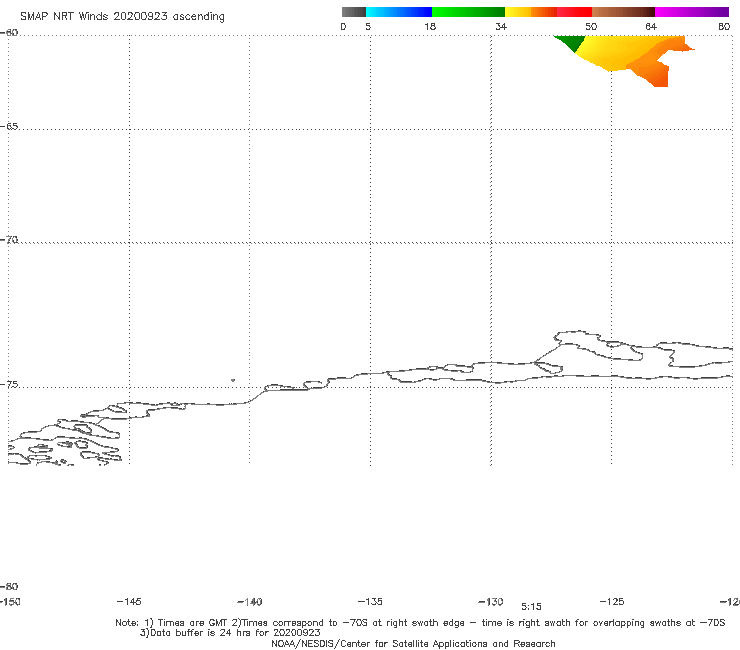Click the latitude label '-65'
This screenshot has width=740, height=650.
point(9,127)
